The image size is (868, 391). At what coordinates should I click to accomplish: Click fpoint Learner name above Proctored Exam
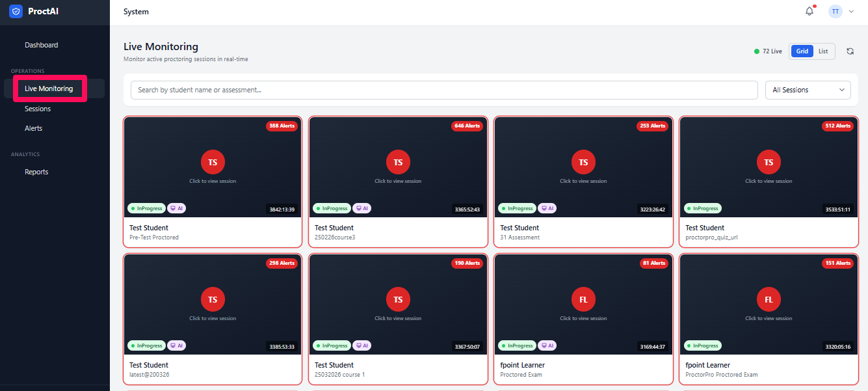point(522,365)
